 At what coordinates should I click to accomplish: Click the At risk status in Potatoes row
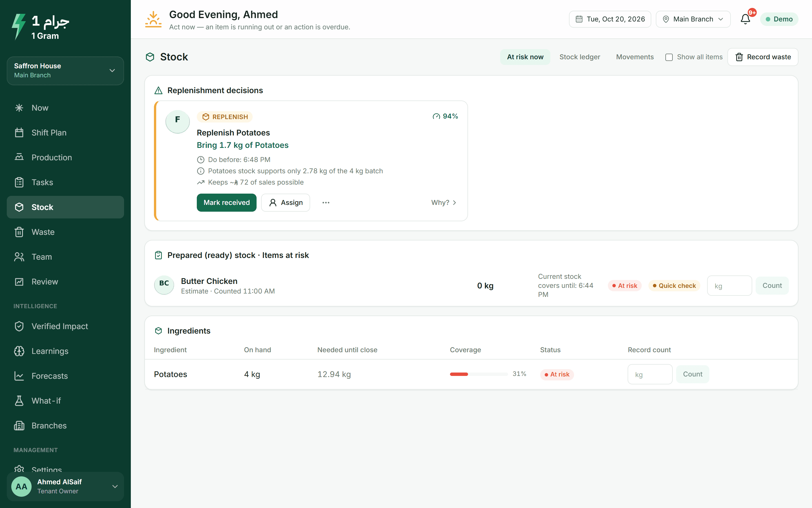click(557, 374)
